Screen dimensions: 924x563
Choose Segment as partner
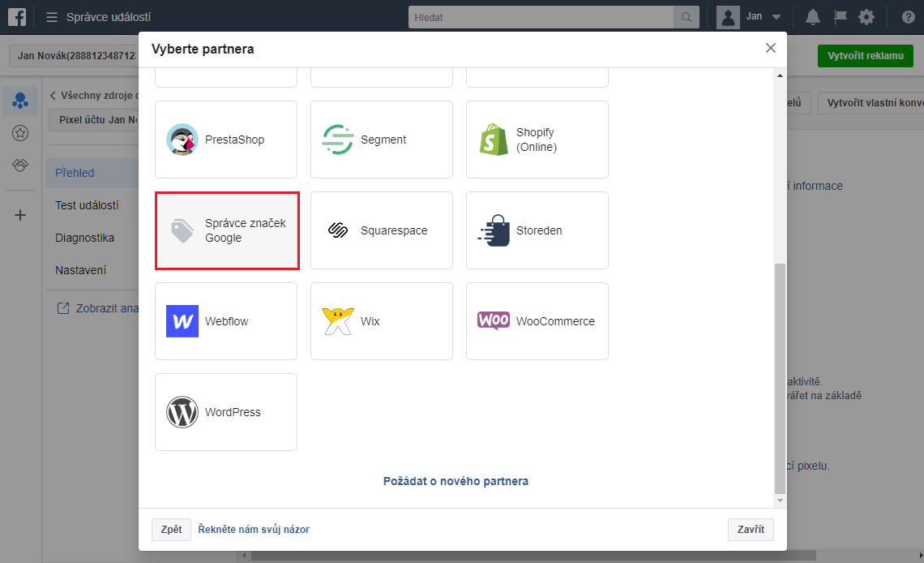pyautogui.click(x=381, y=140)
